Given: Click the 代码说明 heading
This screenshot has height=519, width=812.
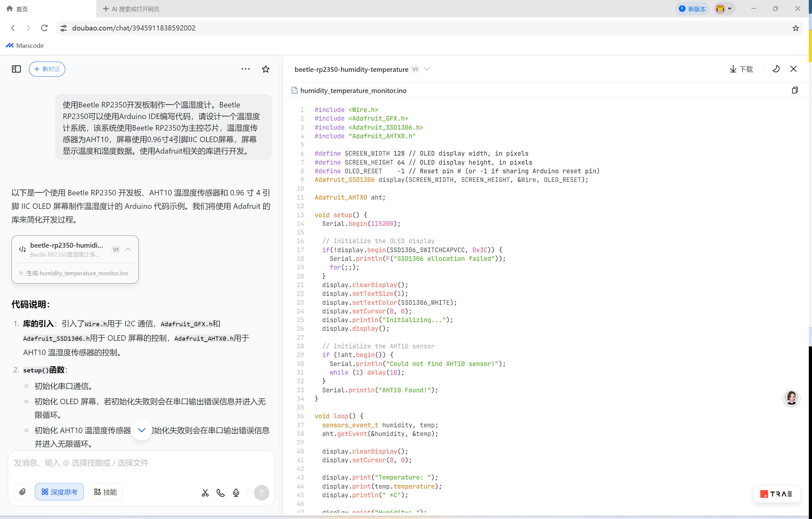Looking at the screenshot, I should (31, 304).
